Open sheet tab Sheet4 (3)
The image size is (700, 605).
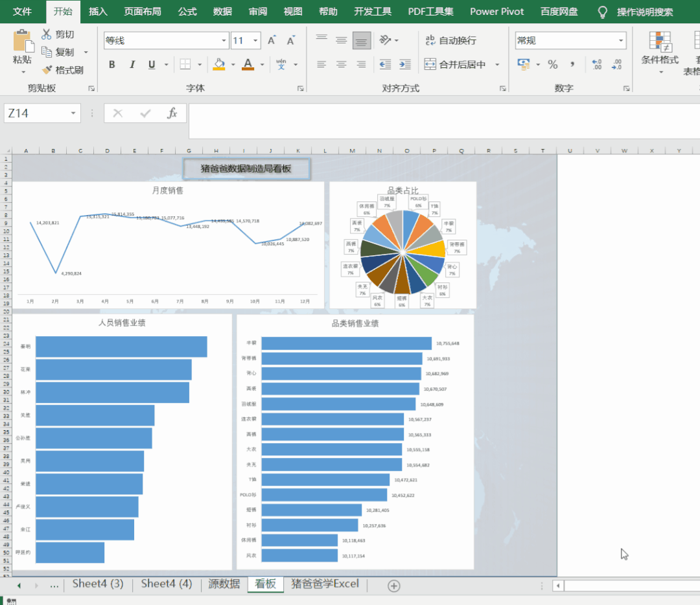pyautogui.click(x=98, y=584)
